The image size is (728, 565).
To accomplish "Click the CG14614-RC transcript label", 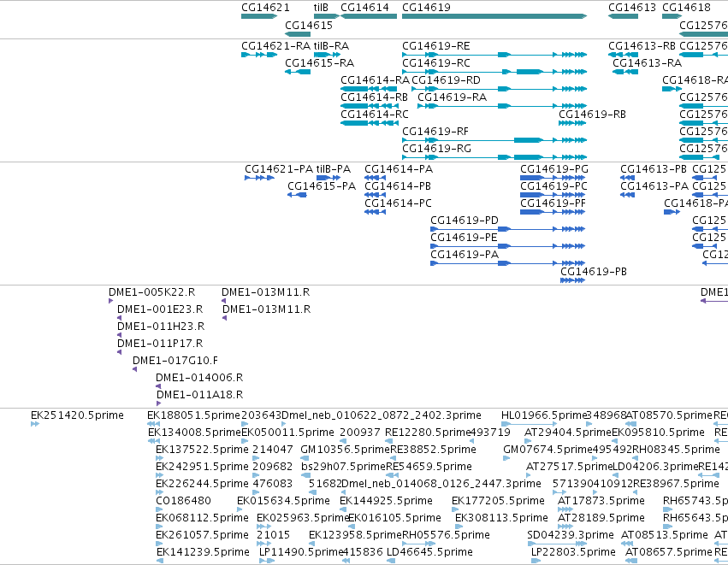I will click(374, 115).
